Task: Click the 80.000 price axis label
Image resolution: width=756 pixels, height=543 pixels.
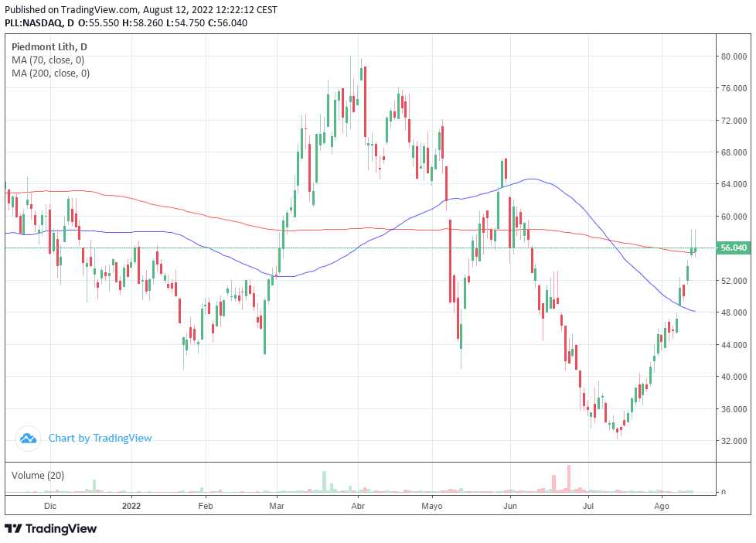Action: tap(734, 56)
